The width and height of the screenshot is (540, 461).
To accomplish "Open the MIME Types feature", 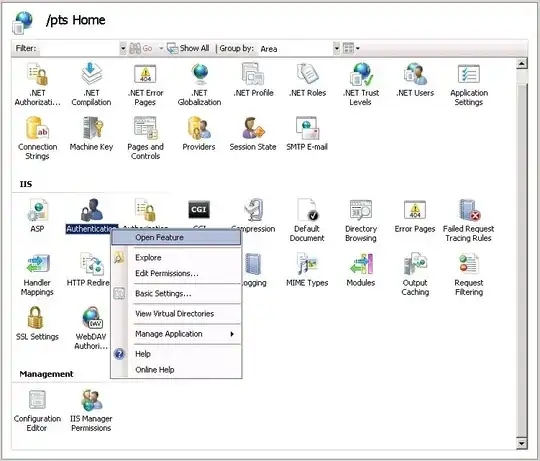I will coord(307,270).
